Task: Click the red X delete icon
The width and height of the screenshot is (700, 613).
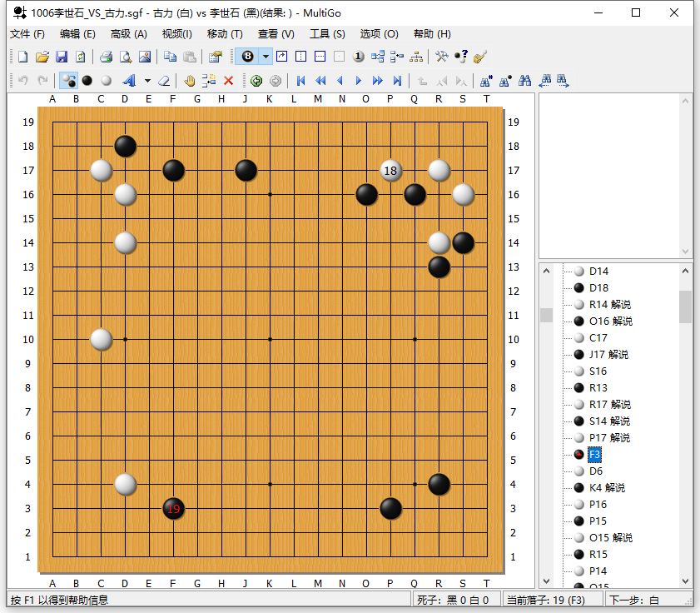Action: point(228,81)
